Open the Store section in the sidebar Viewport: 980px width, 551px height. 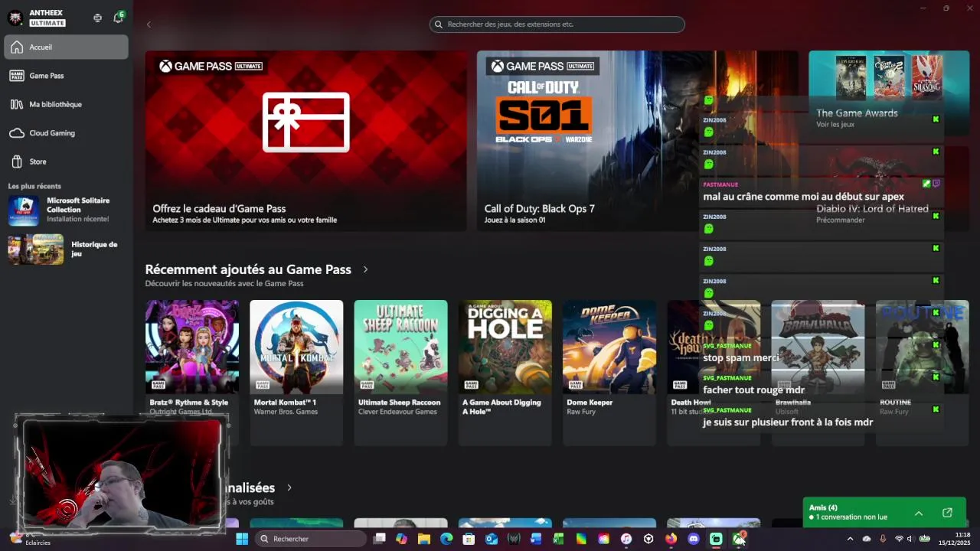coord(67,161)
